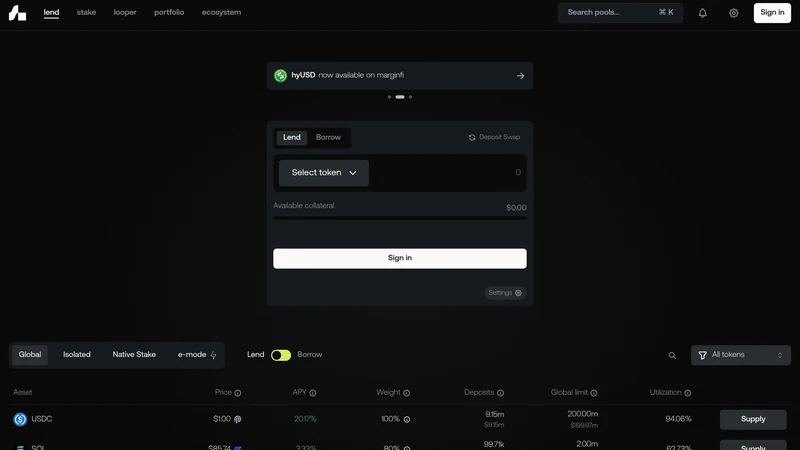Viewport: 800px width, 450px height.
Task: Select the Borrow mode in action box
Action: (x=328, y=137)
